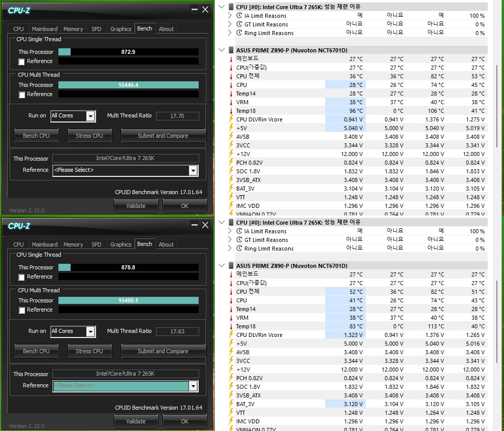Click lightning icon beside AVSB in upper sensor panel
This screenshot has height=431, width=504.
tap(231, 137)
